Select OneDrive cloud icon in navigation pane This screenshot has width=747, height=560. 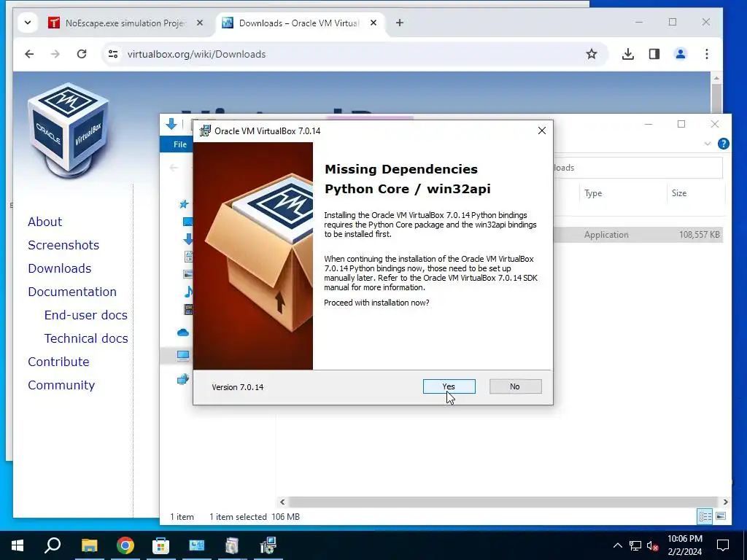click(183, 332)
